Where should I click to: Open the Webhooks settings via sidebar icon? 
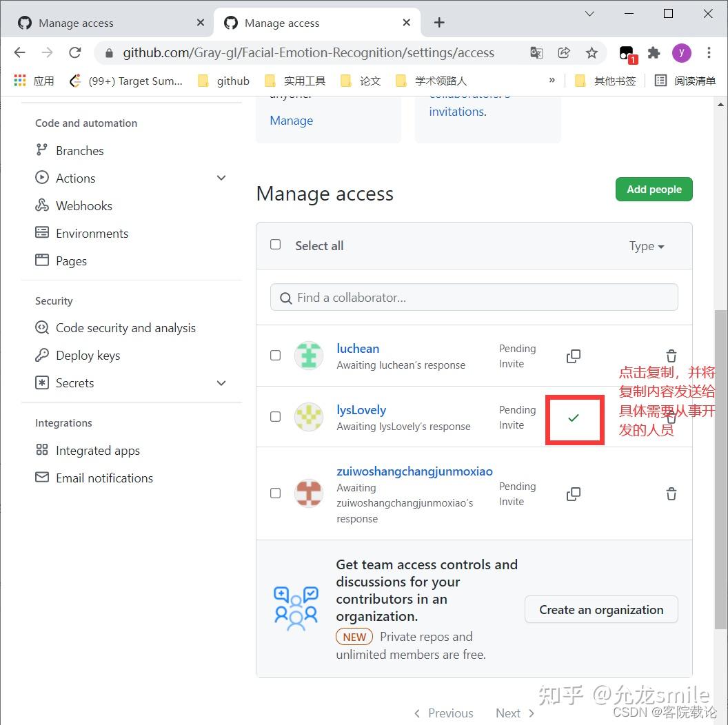coord(83,205)
